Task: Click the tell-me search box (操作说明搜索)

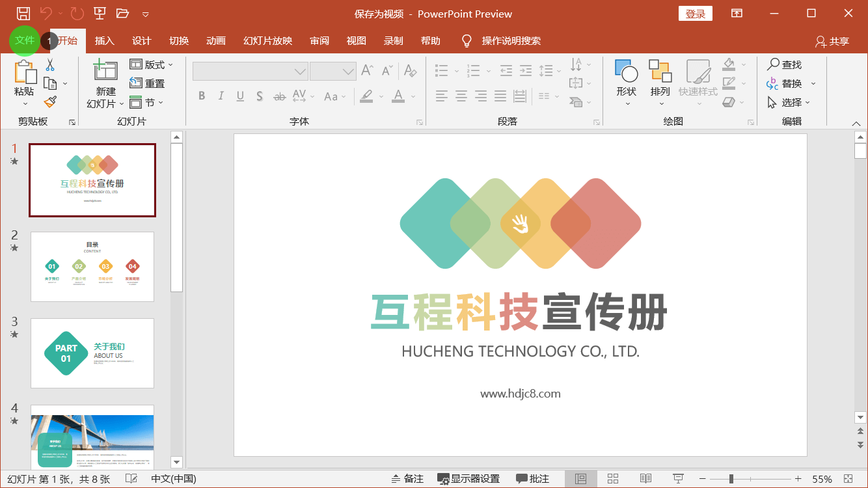Action: (511, 41)
